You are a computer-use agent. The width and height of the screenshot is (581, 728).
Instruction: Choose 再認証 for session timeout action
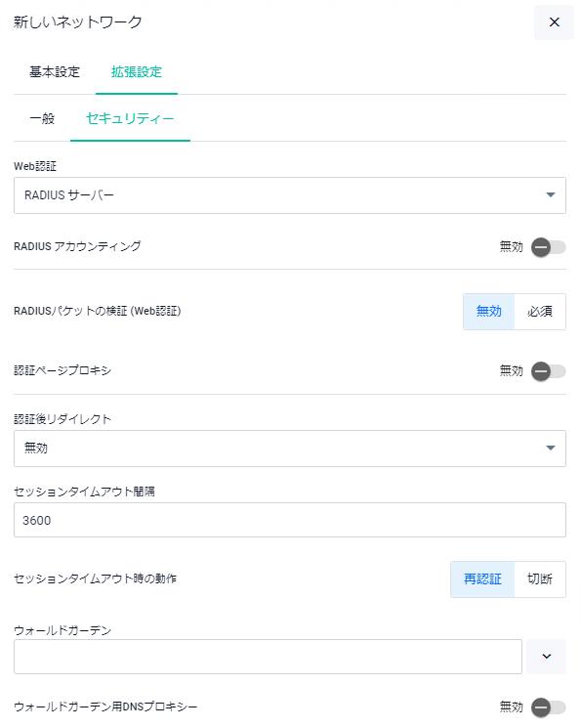click(482, 578)
